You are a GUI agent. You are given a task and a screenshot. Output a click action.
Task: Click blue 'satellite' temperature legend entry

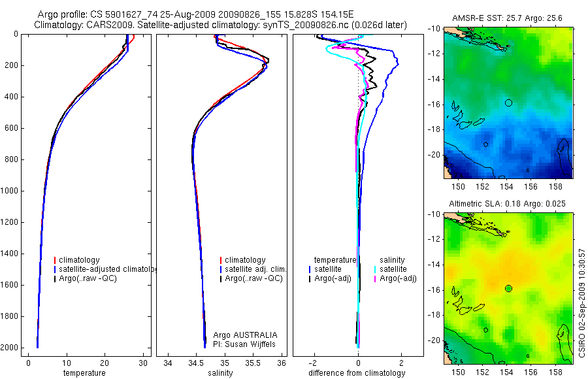pos(328,269)
